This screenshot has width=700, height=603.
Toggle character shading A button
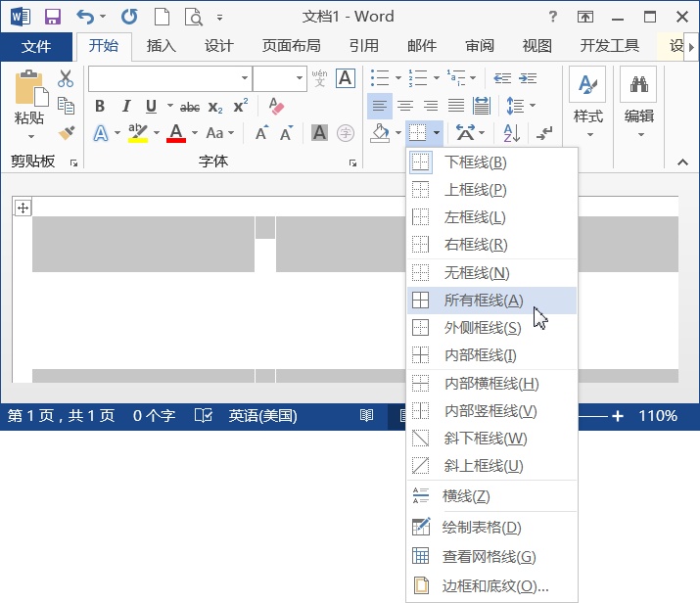[x=319, y=132]
